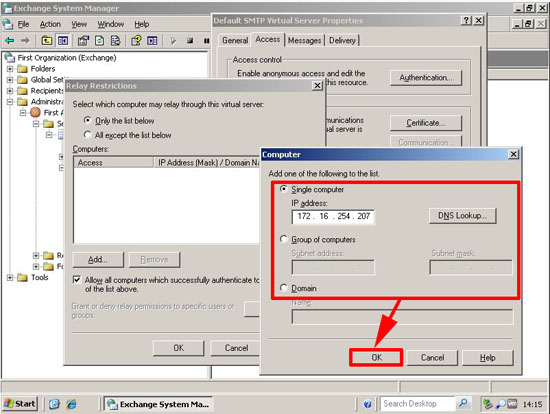
Task: Open the Help menu
Action: tap(142, 24)
